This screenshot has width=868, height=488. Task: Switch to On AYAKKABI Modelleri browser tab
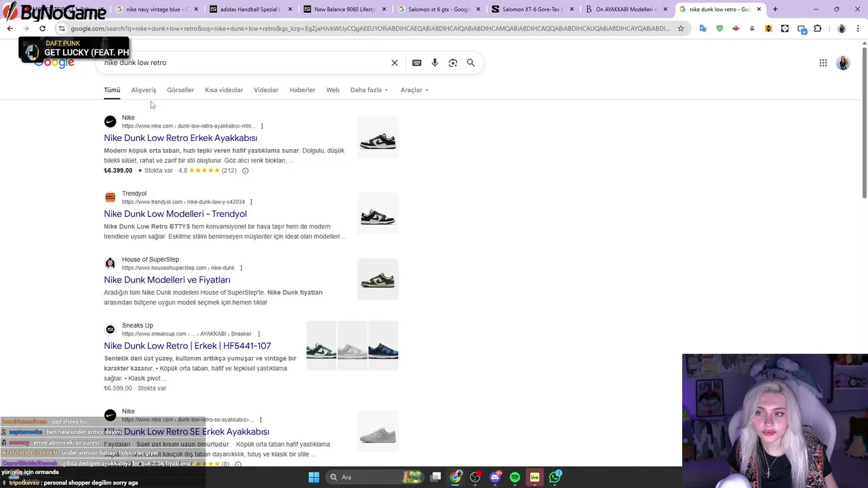point(627,9)
